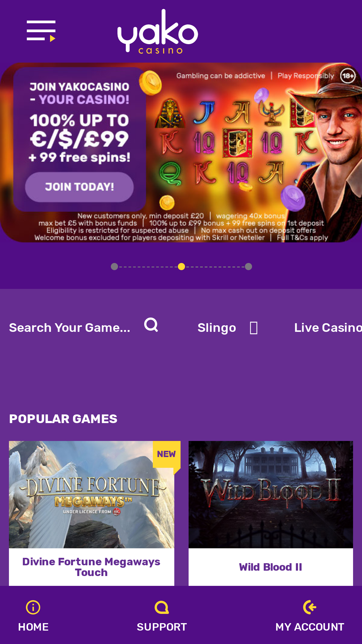Image resolution: width=362 pixels, height=644 pixels.
Task: Open the Slingo games category
Action: pyautogui.click(x=217, y=328)
